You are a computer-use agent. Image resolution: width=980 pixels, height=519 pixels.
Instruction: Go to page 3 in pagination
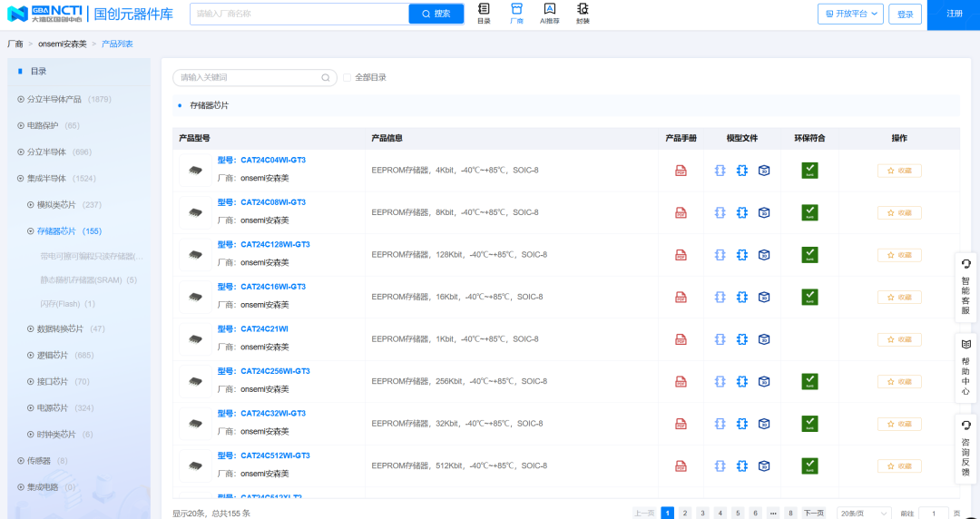[701, 513]
